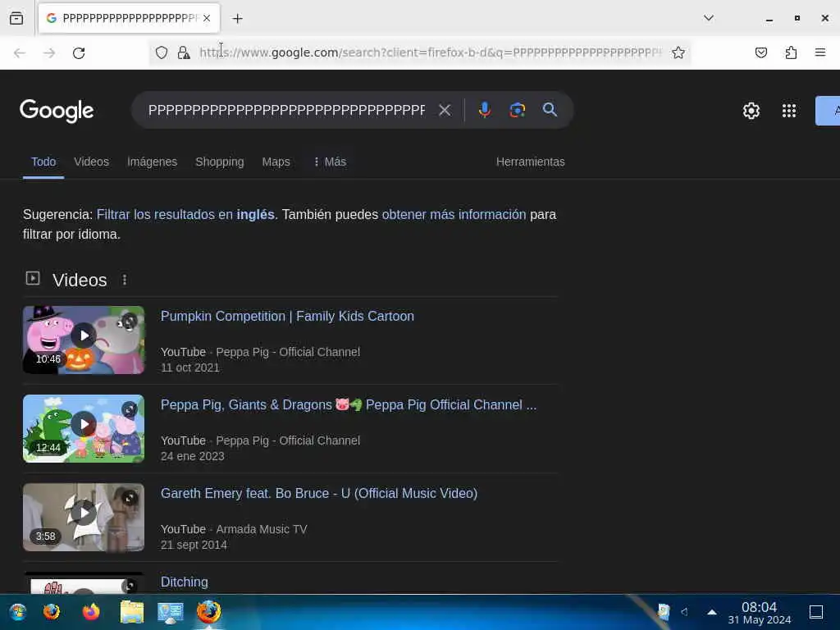
Task: Open system tray volume speaker icon
Action: (684, 612)
